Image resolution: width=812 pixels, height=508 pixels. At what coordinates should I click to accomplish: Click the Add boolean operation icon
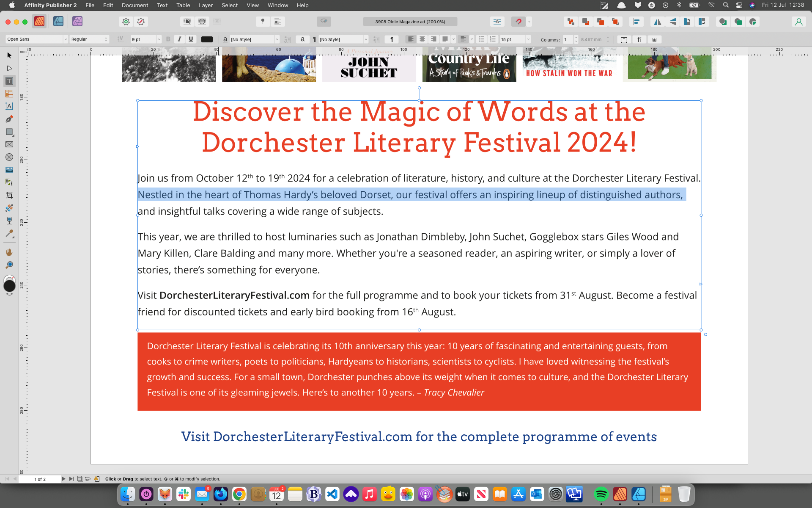(723, 22)
